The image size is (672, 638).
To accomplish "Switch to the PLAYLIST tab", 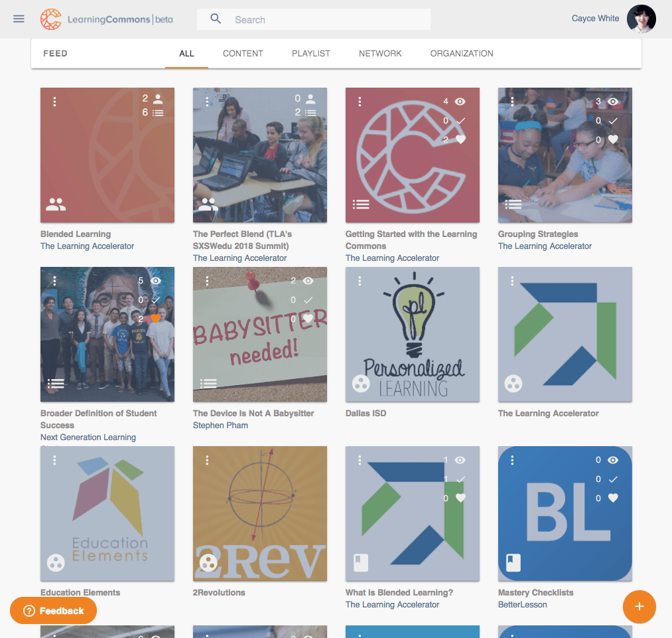I will tap(310, 54).
